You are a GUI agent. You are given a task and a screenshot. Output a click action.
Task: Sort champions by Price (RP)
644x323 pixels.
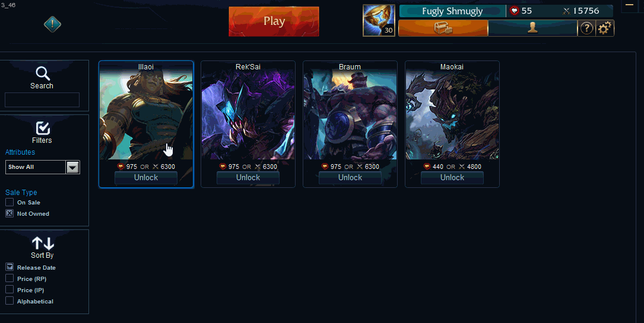9,279
